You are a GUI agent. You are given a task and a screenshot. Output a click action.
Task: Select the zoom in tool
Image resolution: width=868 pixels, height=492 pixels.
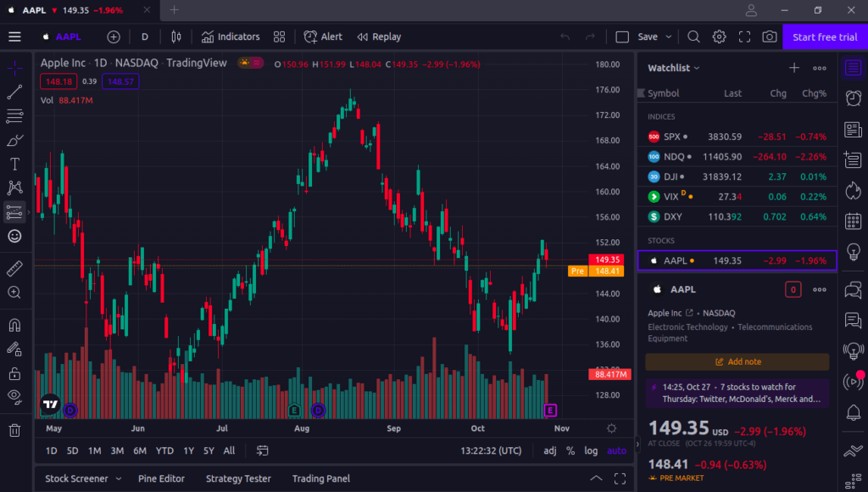[x=15, y=292]
